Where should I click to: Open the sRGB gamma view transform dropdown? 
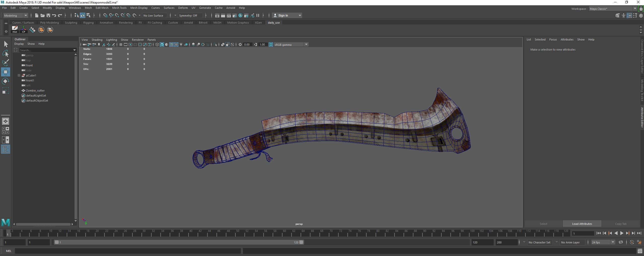(x=291, y=45)
